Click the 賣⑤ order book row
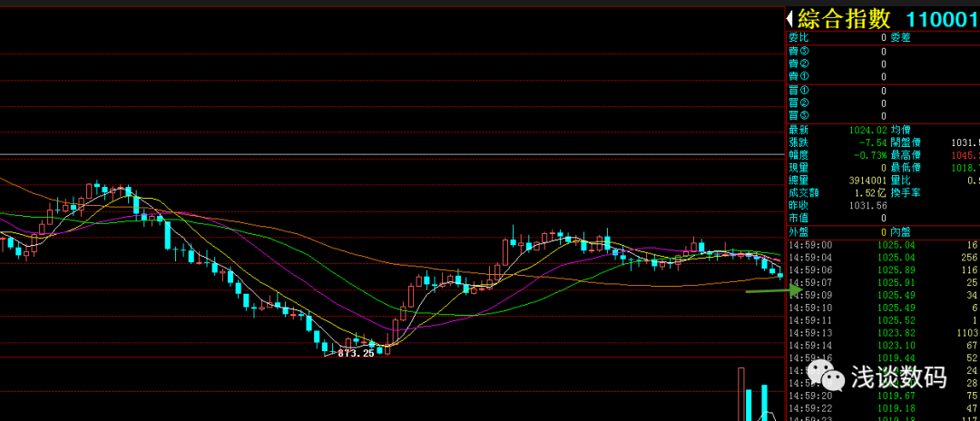980x421 pixels. 883,51
